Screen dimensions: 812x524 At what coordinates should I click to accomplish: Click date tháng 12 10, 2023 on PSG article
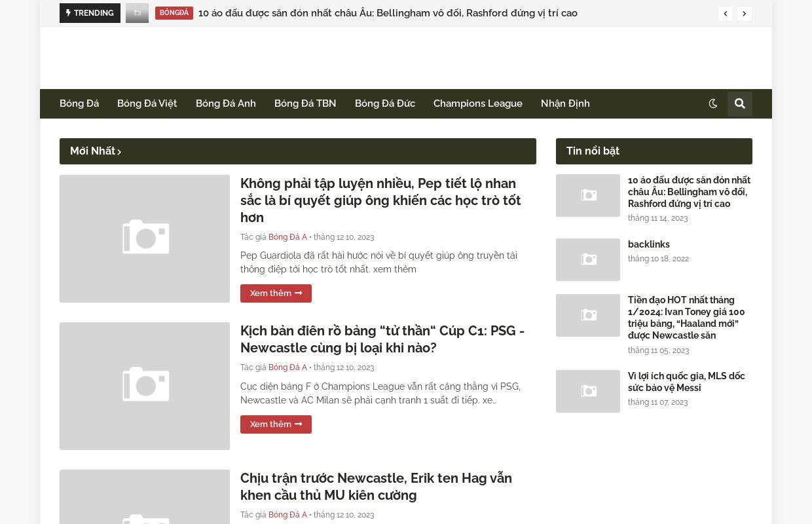344,367
